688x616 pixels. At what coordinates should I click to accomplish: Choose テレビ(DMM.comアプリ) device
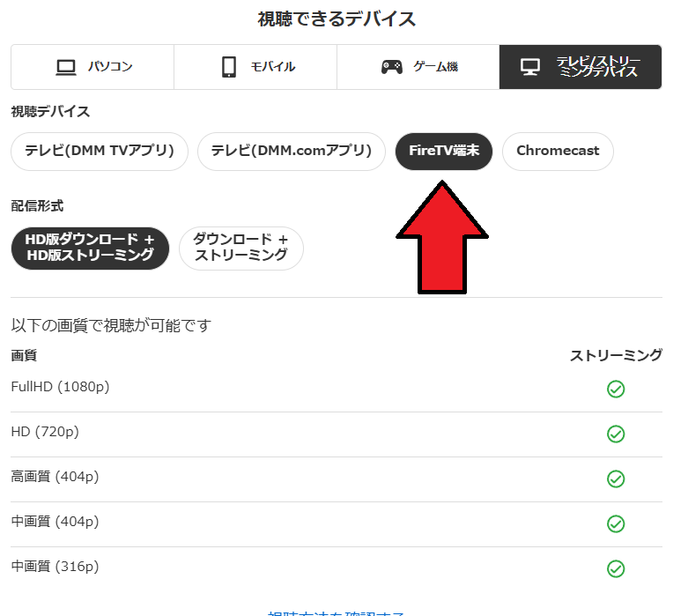292,151
